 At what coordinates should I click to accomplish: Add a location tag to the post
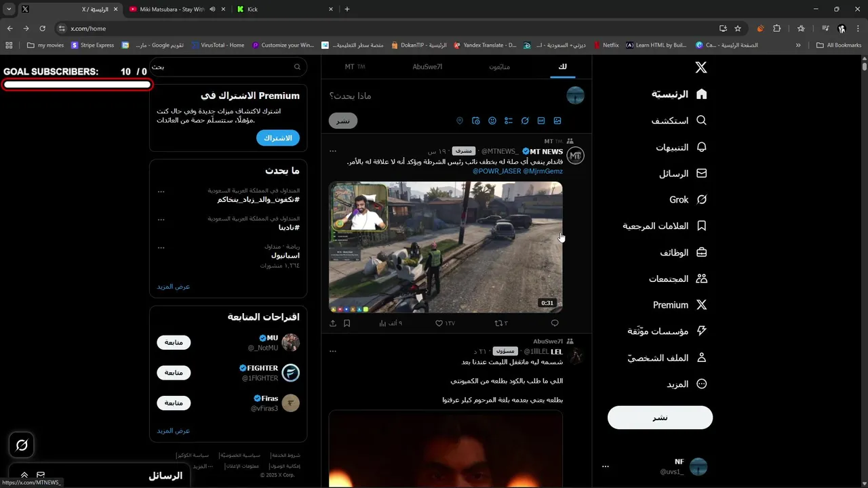(x=459, y=121)
